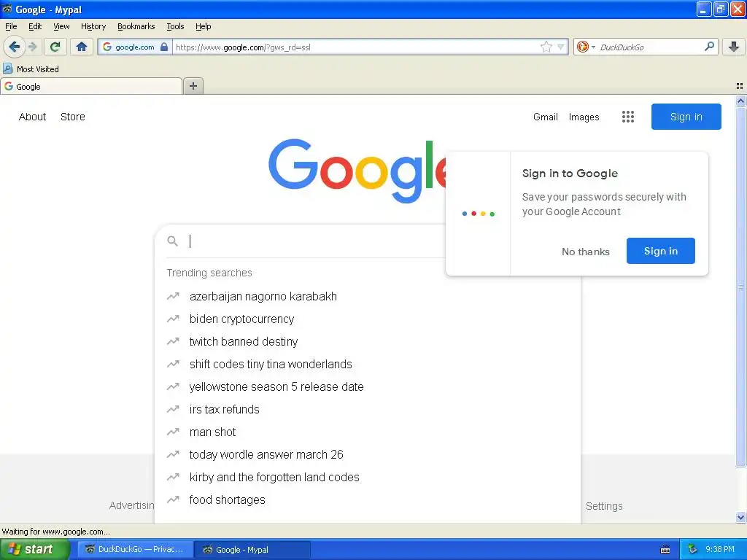
Task: Open the Windows start button
Action: click(x=35, y=549)
